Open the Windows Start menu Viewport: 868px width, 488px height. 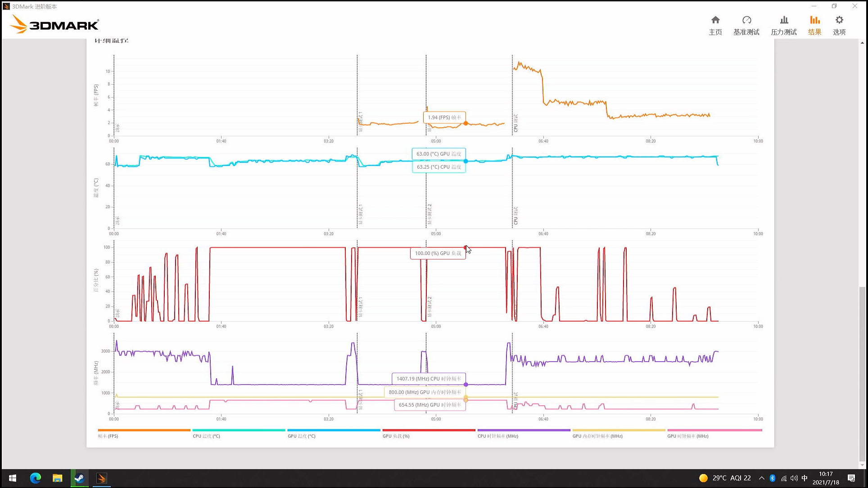(13, 478)
